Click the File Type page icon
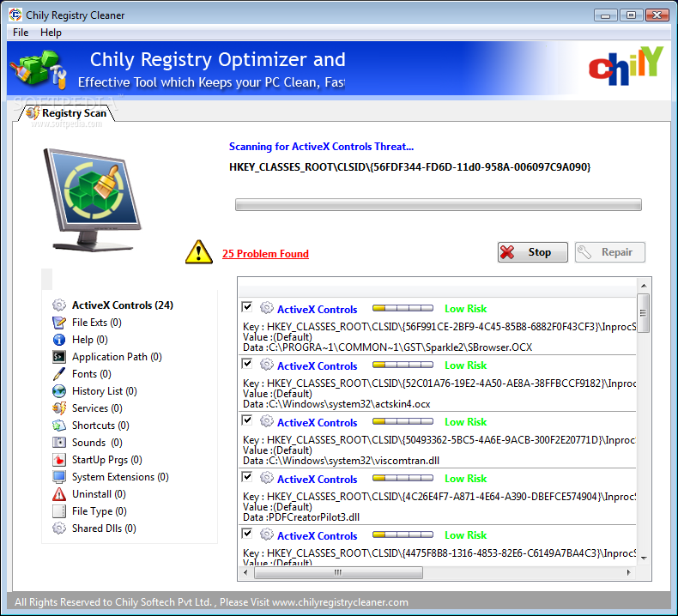Screen dimensions: 678x616 coord(59,511)
